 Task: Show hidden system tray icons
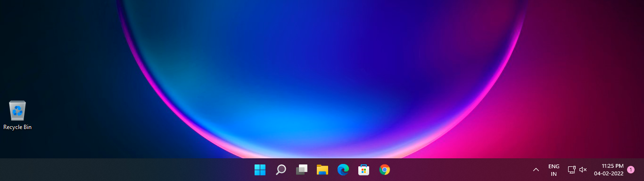tap(536, 170)
